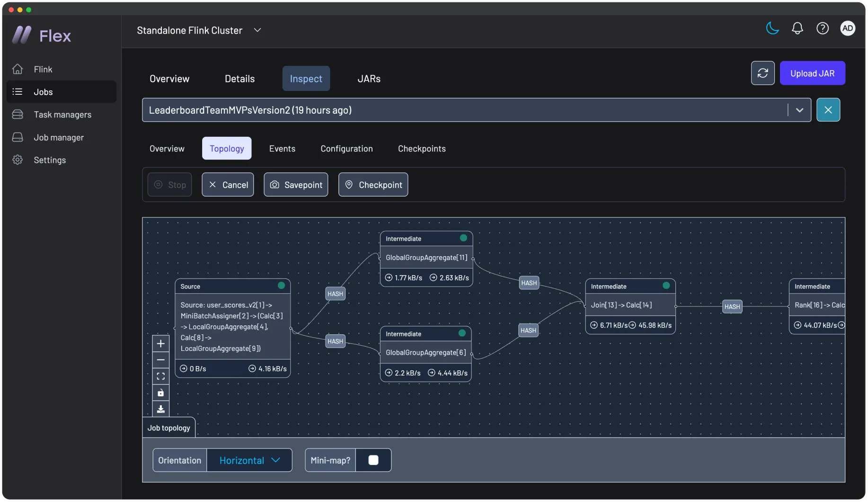868x502 pixels.
Task: Zoom in the topology graph
Action: click(x=161, y=343)
